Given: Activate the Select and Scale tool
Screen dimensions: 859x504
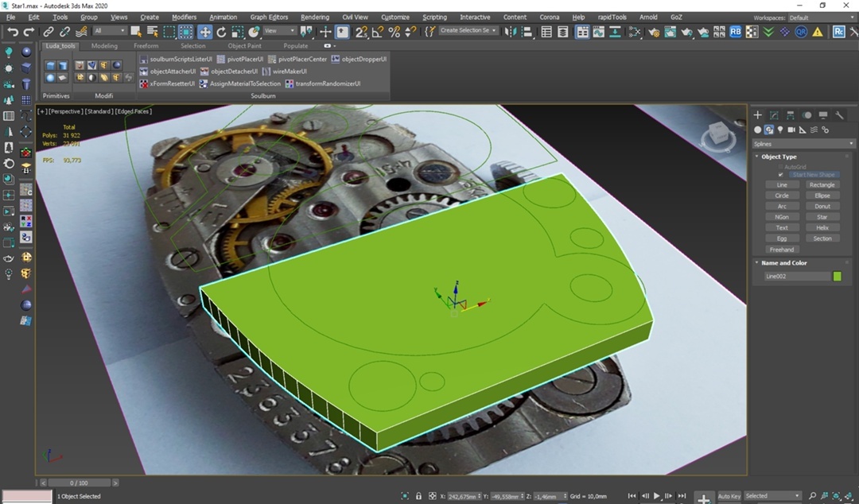Looking at the screenshot, I should pyautogui.click(x=238, y=32).
